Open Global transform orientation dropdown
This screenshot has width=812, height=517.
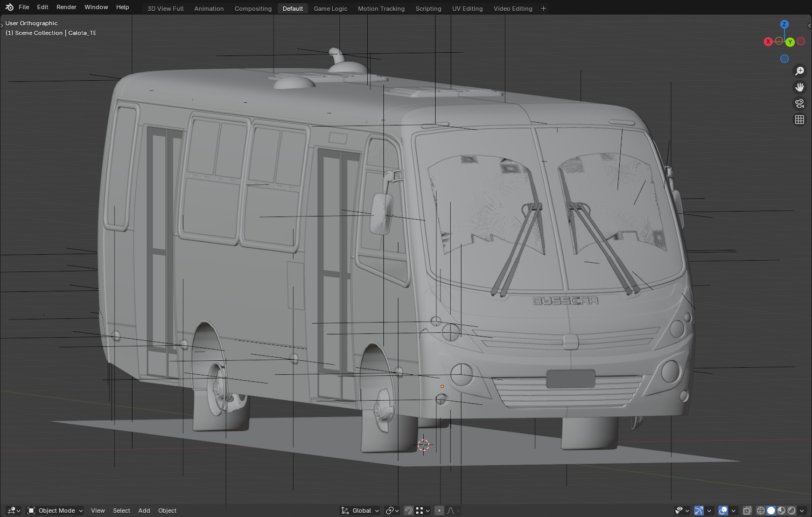[x=361, y=511]
